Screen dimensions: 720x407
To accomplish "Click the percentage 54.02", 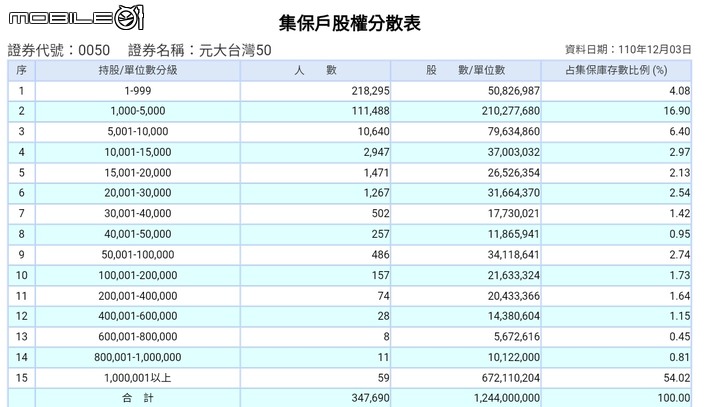I will [x=677, y=378].
